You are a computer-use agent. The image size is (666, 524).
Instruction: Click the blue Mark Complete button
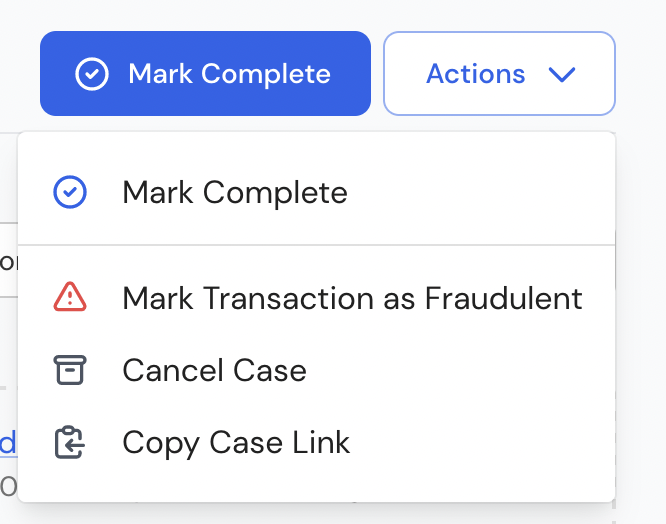pos(206,73)
